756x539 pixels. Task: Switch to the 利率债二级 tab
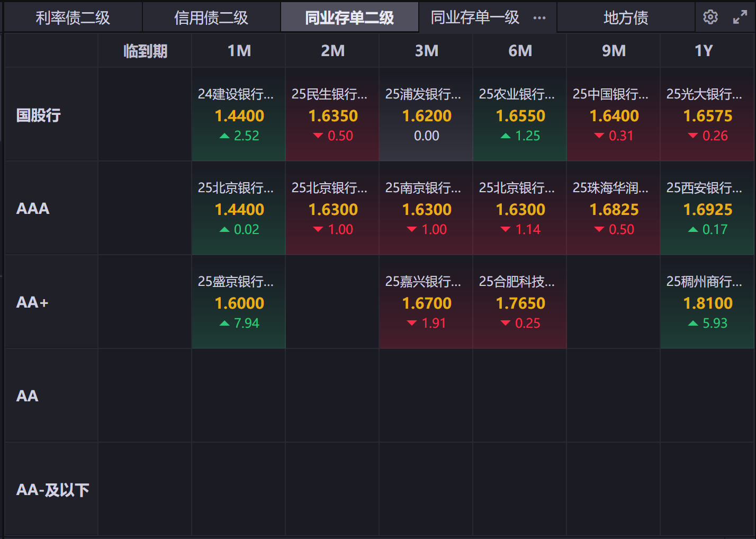point(73,18)
